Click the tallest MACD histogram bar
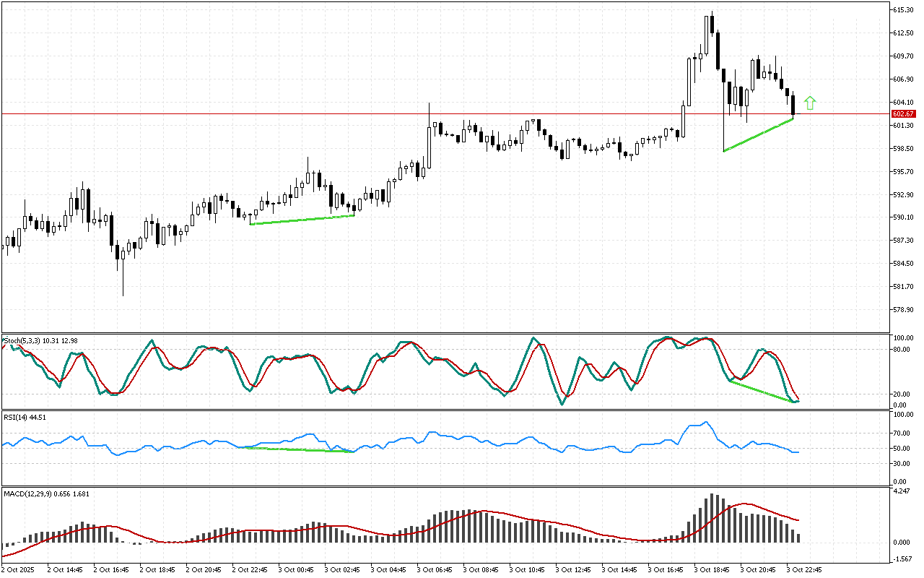924x578 pixels. (x=712, y=517)
